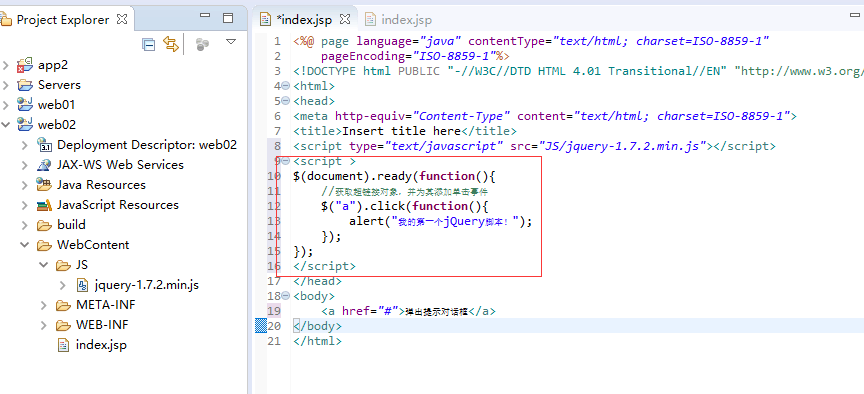Click the JavaScript Resources icon
Viewport: 864px width, 394px height.
click(44, 206)
